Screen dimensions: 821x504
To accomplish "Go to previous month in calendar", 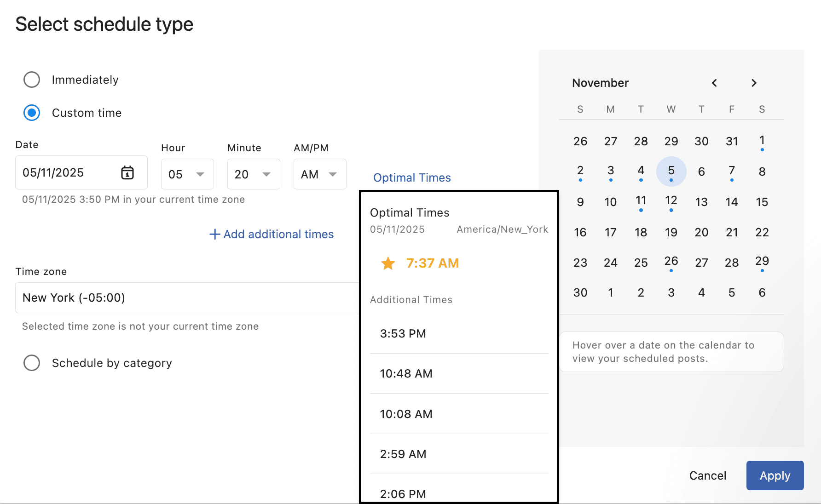I will (714, 83).
